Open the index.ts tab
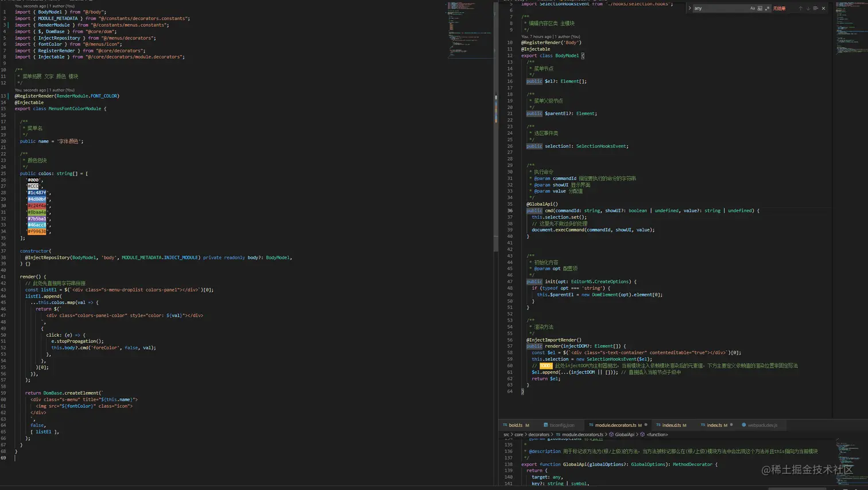868x490 pixels. click(716, 425)
